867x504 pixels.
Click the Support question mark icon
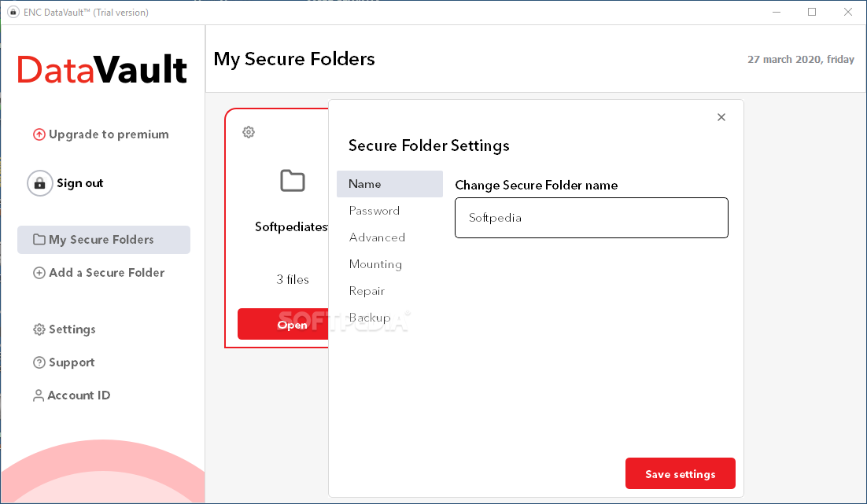(39, 362)
